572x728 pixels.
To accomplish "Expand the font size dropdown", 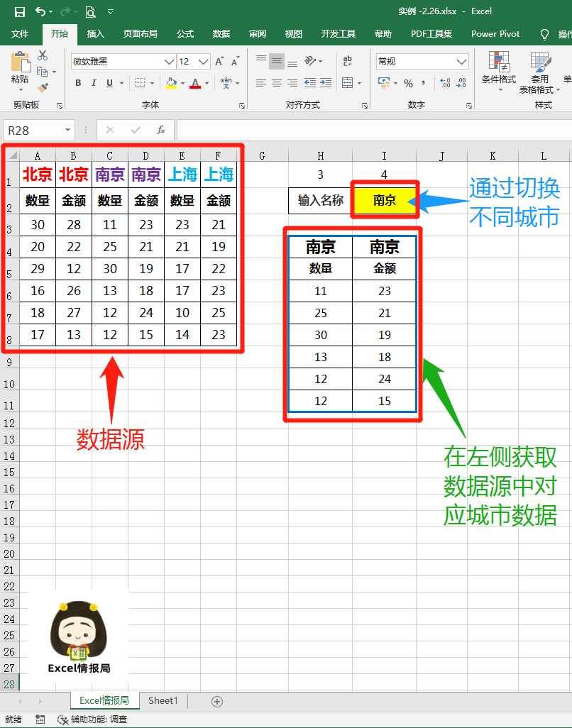I will pyautogui.click(x=204, y=62).
